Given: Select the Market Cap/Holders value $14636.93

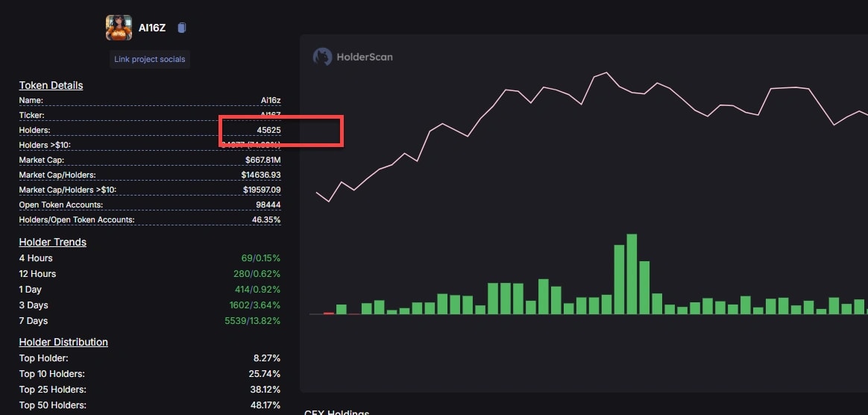Looking at the screenshot, I should 261,175.
